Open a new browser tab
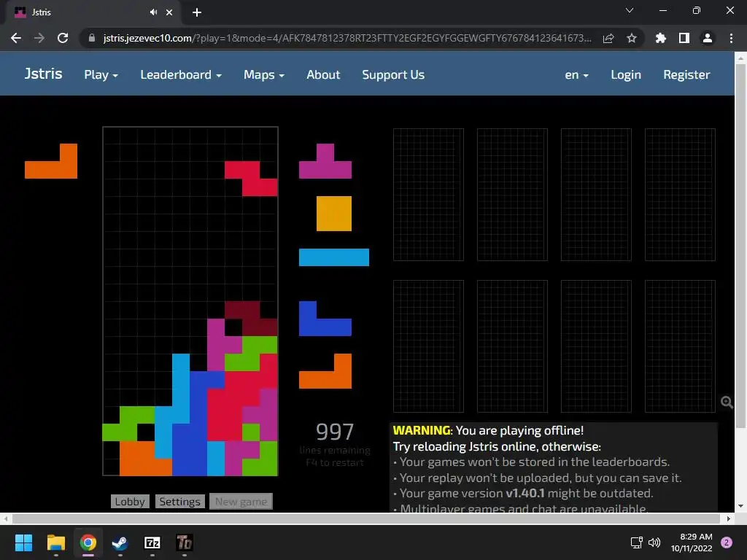 point(197,12)
